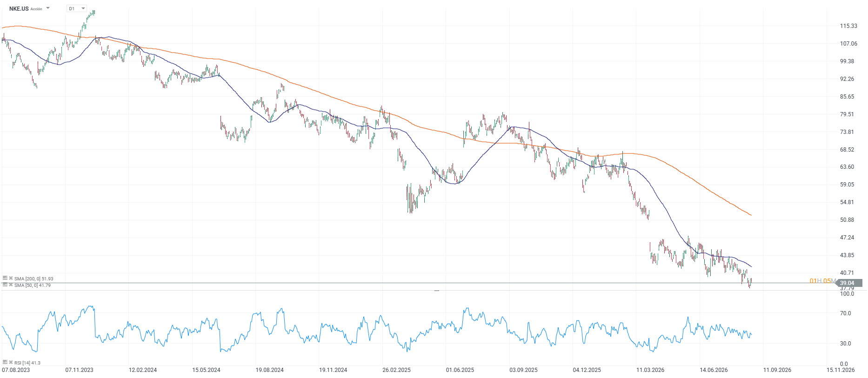Click the 54.81 price axis label
The height and width of the screenshot is (378, 868).
[x=847, y=202]
